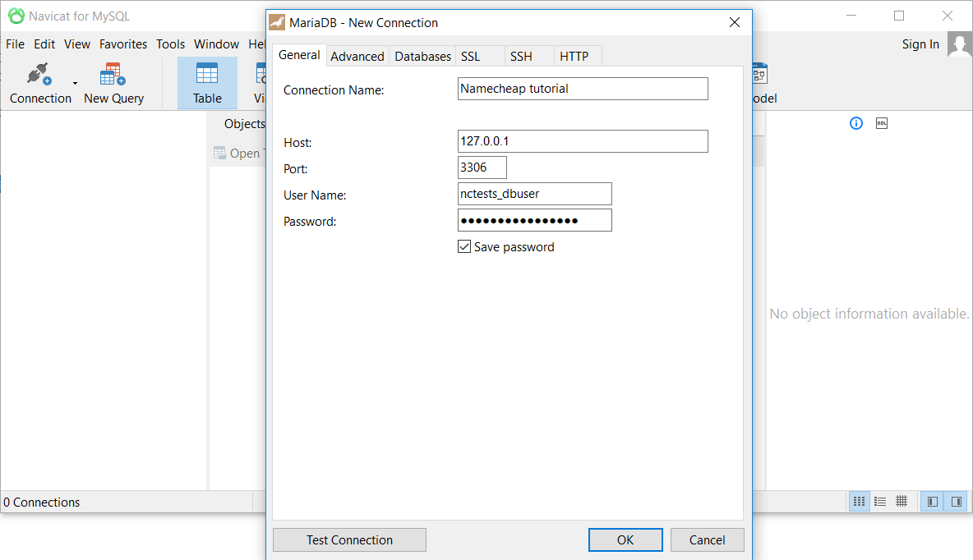Select the Table toolbar button

coord(207,82)
